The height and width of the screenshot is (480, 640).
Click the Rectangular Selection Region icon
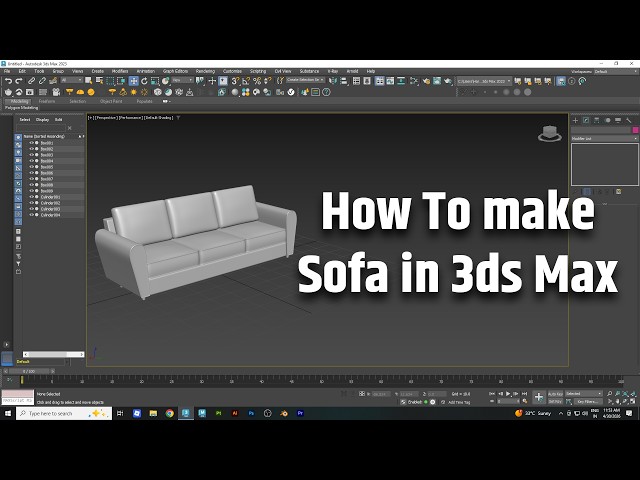point(110,81)
